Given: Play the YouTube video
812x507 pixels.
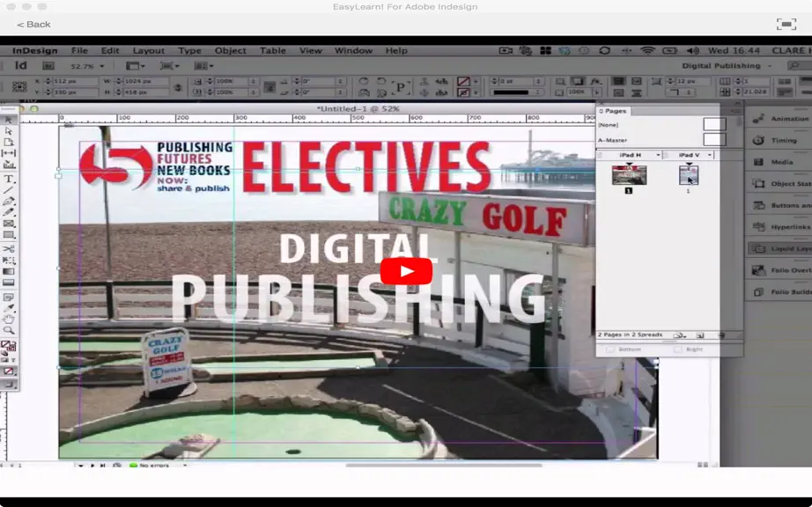Looking at the screenshot, I should point(406,271).
